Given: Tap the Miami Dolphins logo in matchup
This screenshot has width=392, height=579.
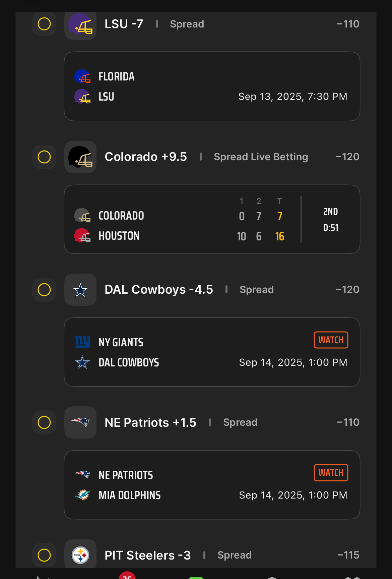Looking at the screenshot, I should pos(82,495).
